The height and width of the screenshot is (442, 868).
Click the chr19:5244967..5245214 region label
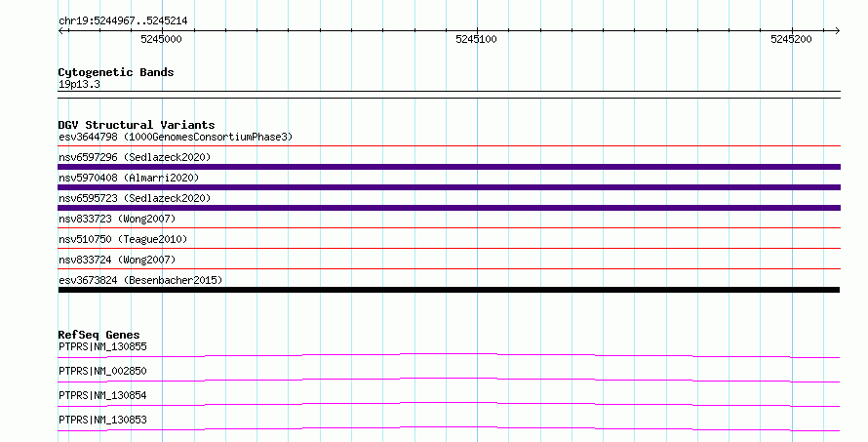(123, 21)
